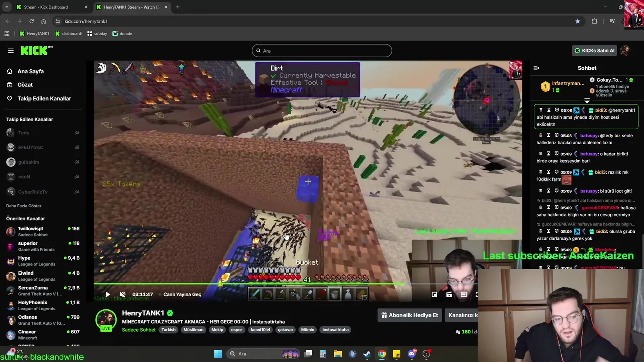The height and width of the screenshot is (362, 644).
Task: Click the KICKs Satın Al button
Action: click(594, 50)
